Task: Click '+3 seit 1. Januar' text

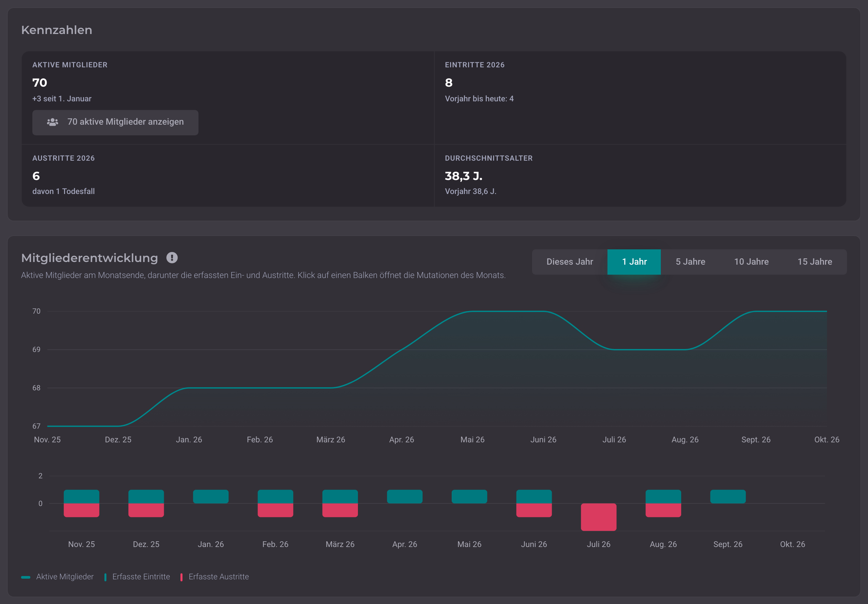Action: point(62,99)
